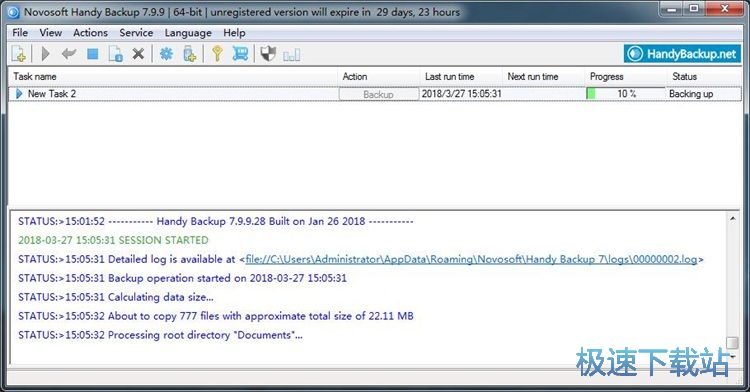Maximize the Handy Backup window
The height and width of the screenshot is (392, 750).
[695, 9]
